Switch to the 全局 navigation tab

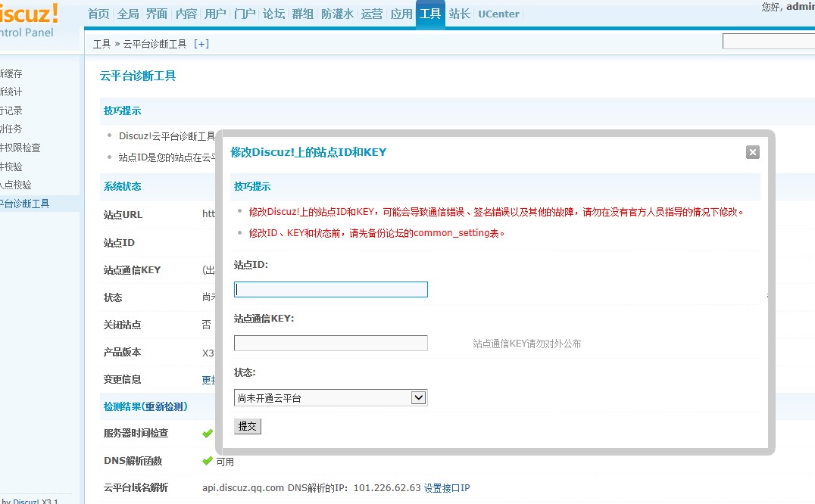(x=128, y=14)
